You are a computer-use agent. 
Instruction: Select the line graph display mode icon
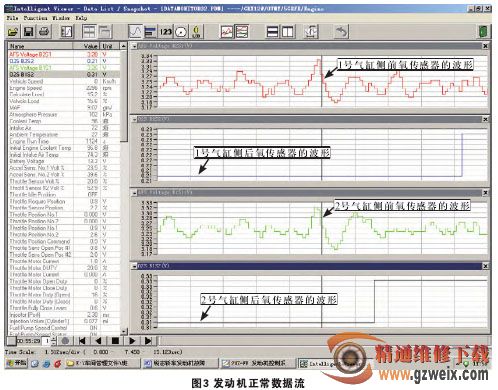tap(135, 32)
